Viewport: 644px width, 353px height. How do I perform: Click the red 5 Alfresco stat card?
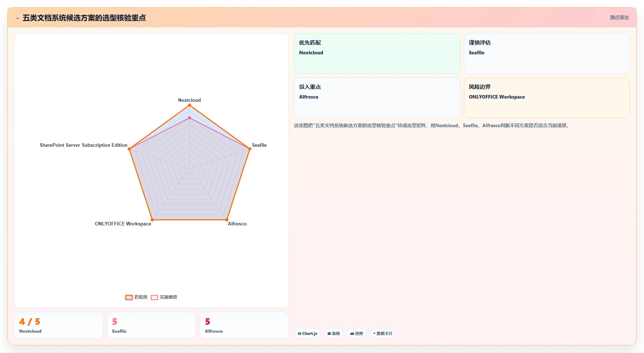coord(244,325)
